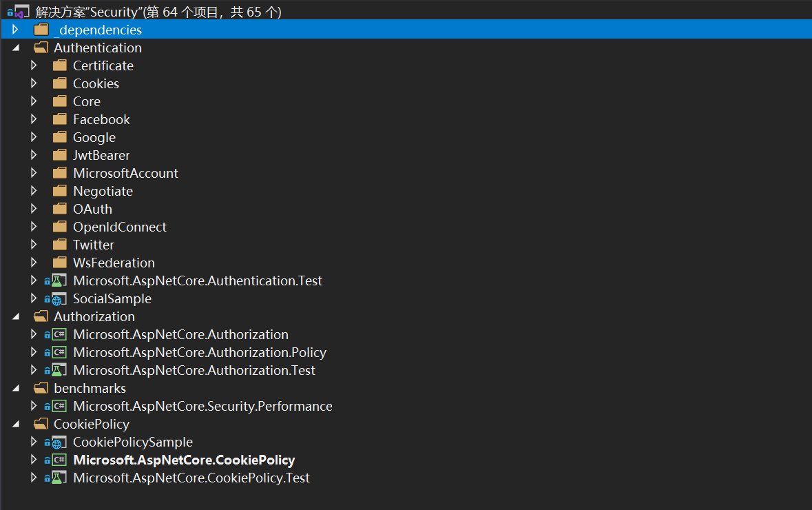Expand the Twitter folder arrow
812x510 pixels.
(x=34, y=245)
